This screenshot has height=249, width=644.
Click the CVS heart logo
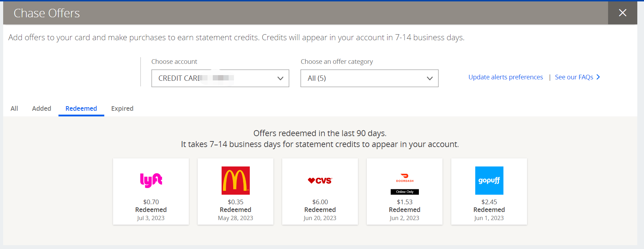coord(320,181)
